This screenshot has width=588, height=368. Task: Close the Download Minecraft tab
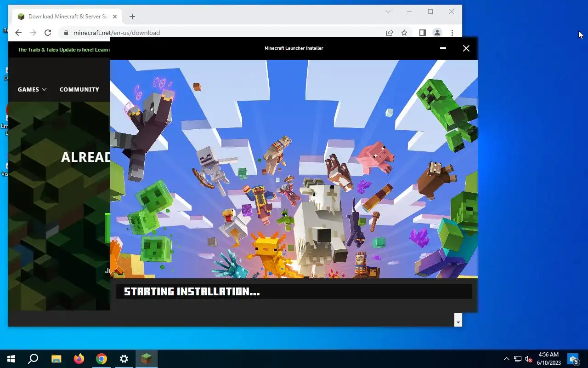pos(115,17)
